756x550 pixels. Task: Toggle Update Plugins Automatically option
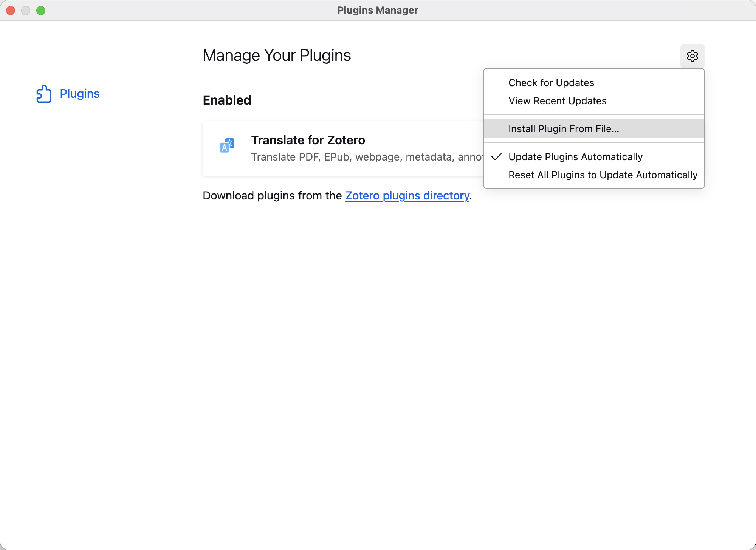coord(594,157)
